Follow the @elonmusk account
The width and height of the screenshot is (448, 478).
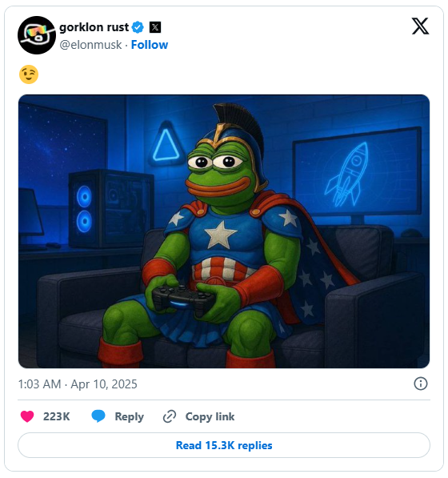tap(150, 45)
